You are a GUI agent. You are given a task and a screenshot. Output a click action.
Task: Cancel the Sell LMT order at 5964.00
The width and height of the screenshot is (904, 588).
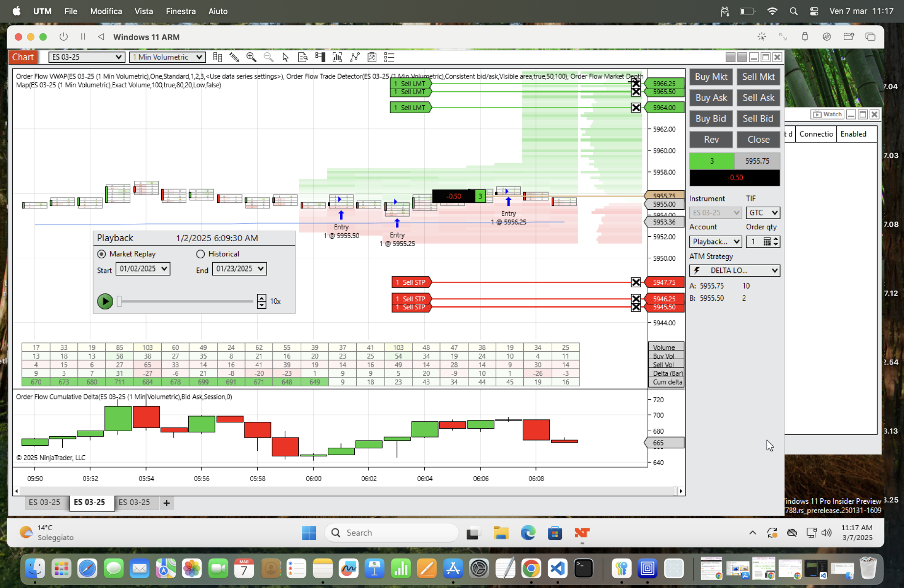point(635,107)
